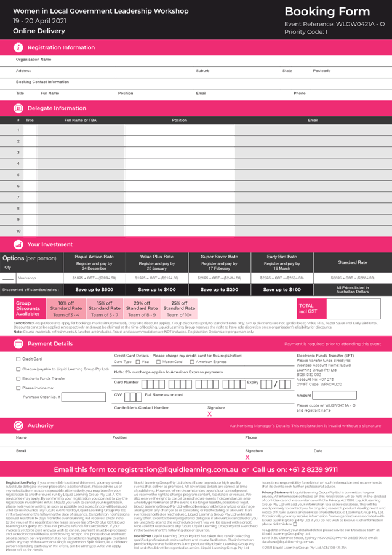Click the card Expiry month boxes
The height and width of the screenshot is (555, 392).
(x=266, y=384)
